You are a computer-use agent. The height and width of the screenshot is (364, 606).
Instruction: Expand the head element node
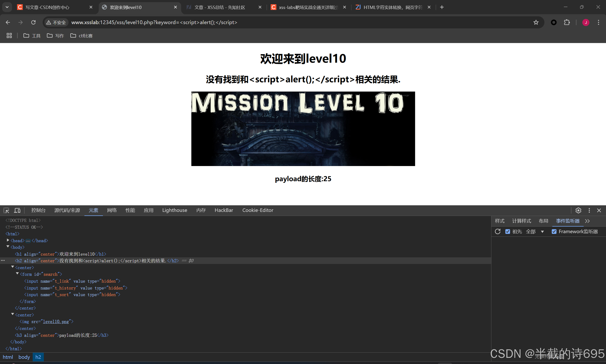[8, 240]
